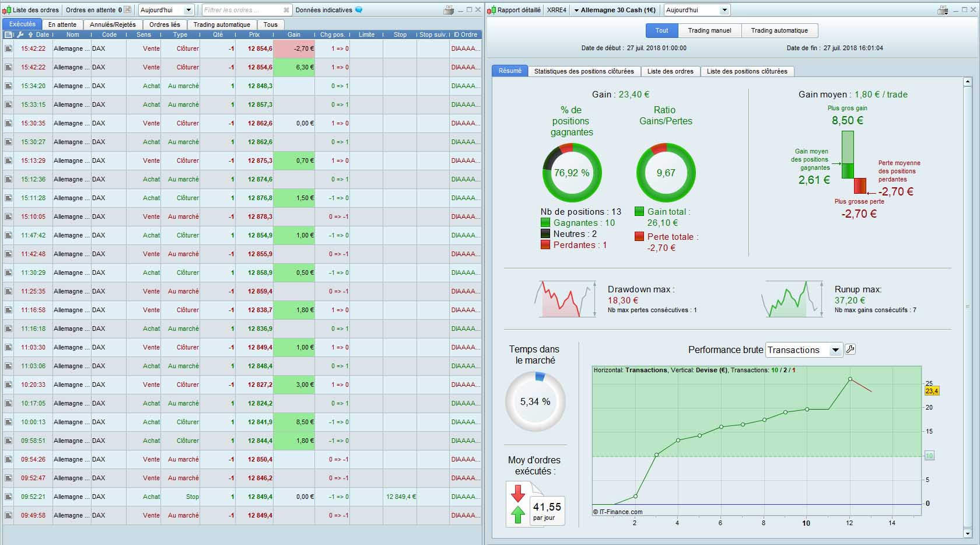980x545 pixels.
Task: Show the Tous orders tab
Action: tap(270, 25)
